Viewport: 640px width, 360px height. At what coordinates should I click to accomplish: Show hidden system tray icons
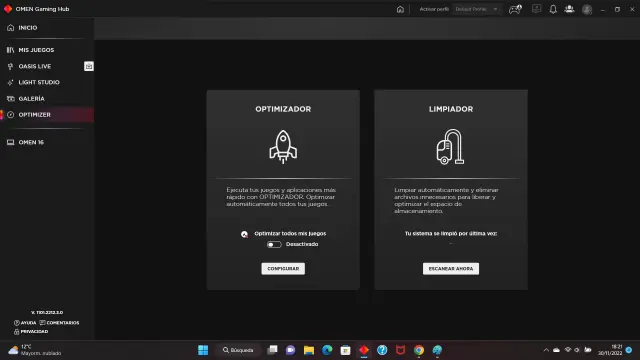point(546,350)
